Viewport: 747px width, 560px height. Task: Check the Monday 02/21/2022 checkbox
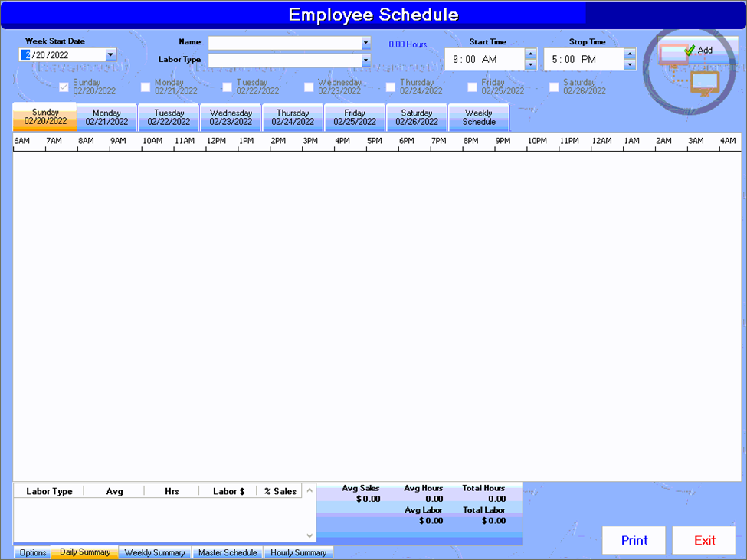146,87
